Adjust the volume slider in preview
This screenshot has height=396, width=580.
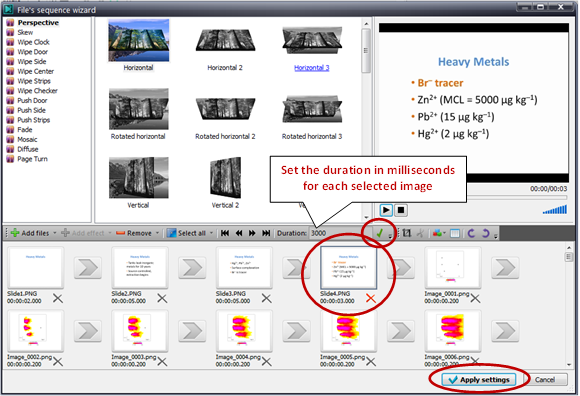coord(554,210)
